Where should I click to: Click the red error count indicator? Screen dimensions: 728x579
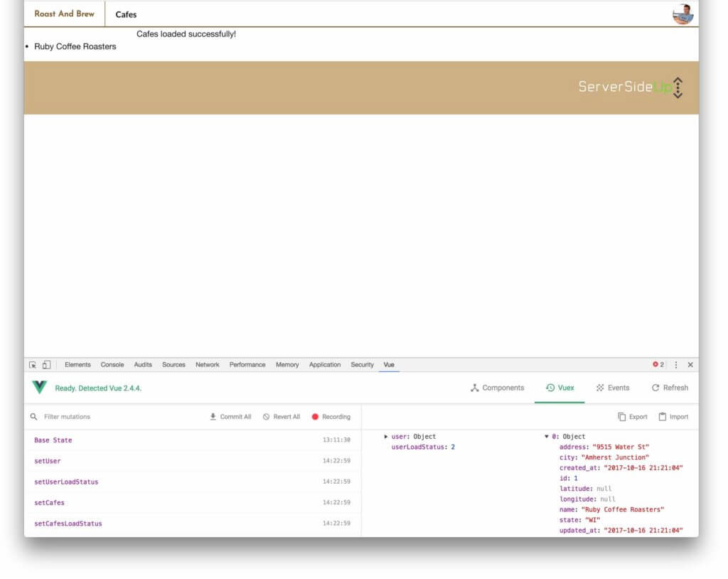pyautogui.click(x=658, y=365)
